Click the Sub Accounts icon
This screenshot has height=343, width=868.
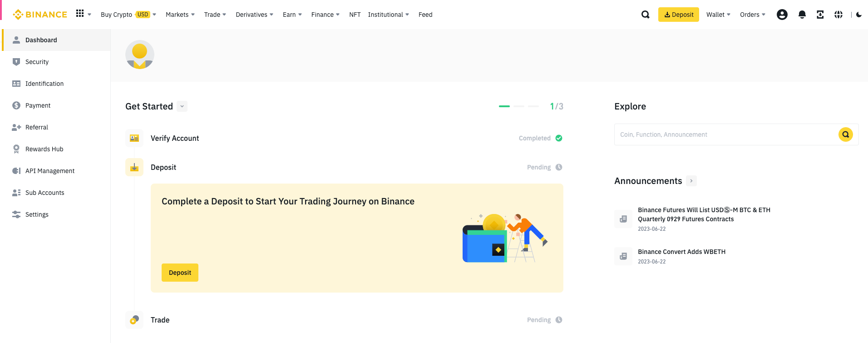pos(16,193)
